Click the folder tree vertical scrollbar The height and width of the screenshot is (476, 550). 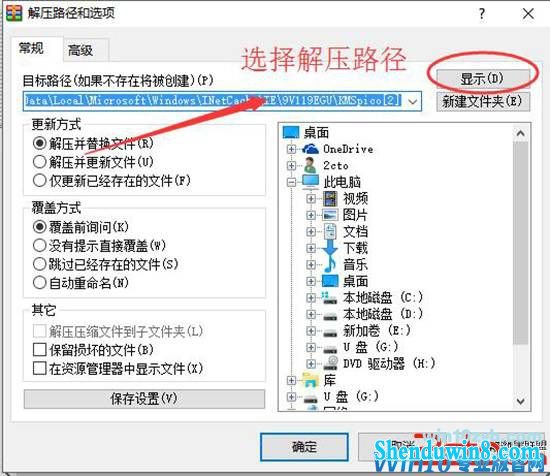521,267
